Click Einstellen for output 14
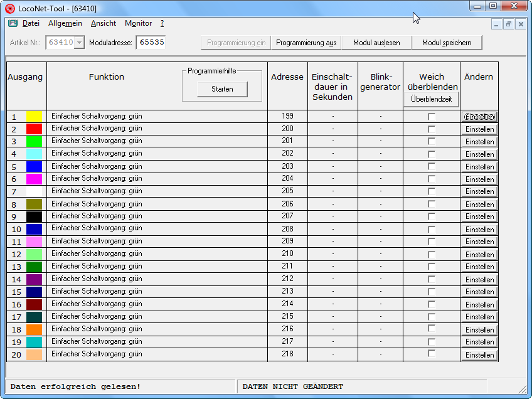532x399 pixels. point(479,280)
